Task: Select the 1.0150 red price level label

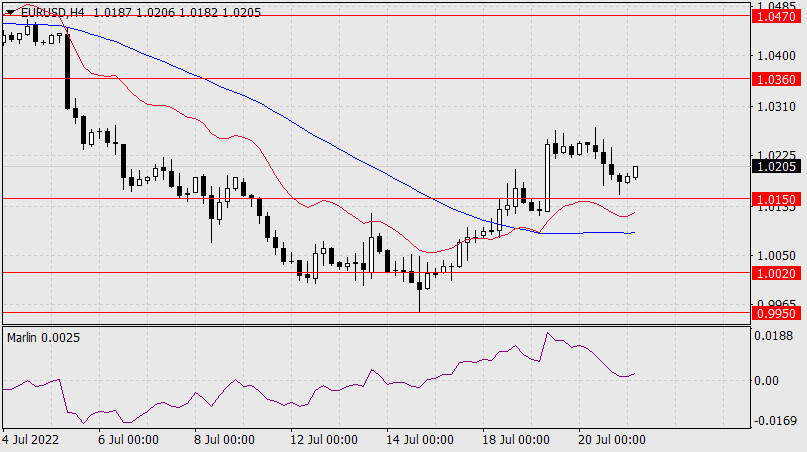Action: pos(777,199)
